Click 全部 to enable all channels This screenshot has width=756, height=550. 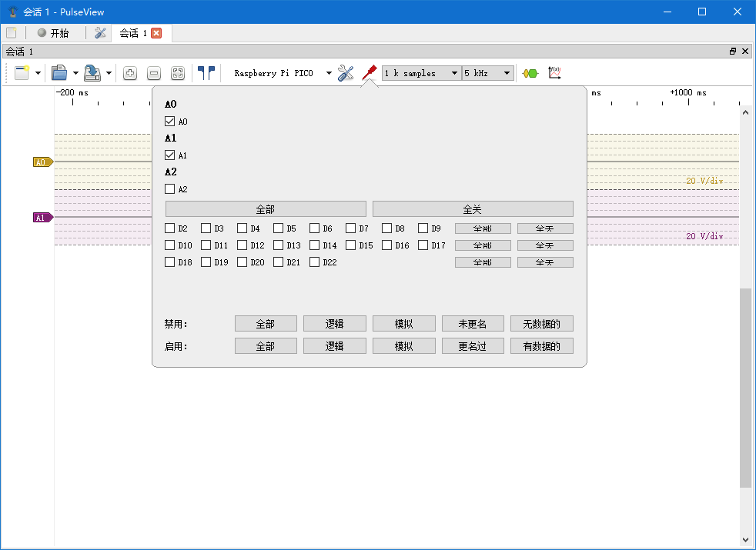pos(265,208)
